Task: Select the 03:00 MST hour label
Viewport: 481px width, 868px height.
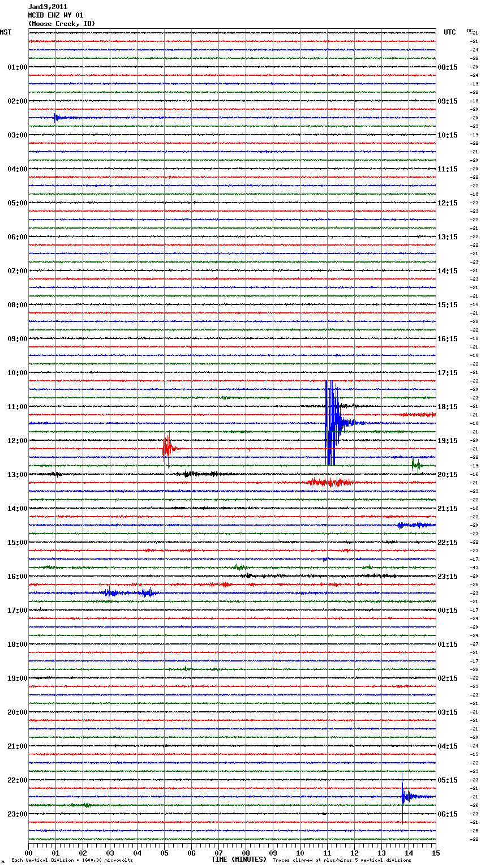Action: pos(17,135)
